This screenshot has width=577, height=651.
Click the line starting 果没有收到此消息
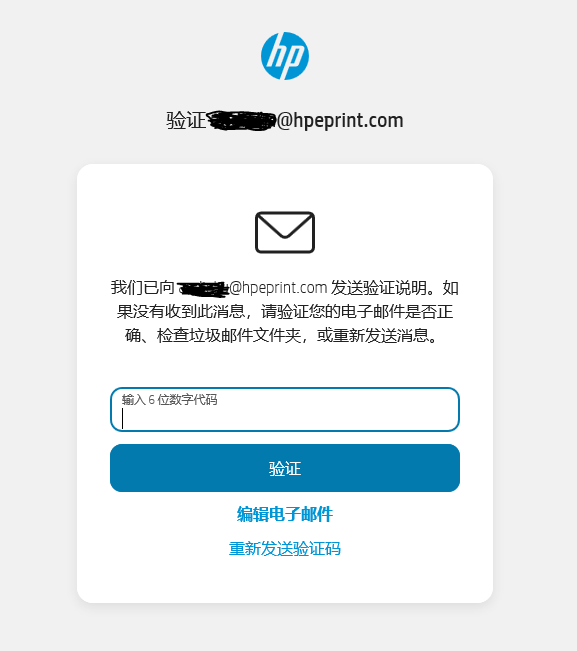pyautogui.click(x=285, y=311)
